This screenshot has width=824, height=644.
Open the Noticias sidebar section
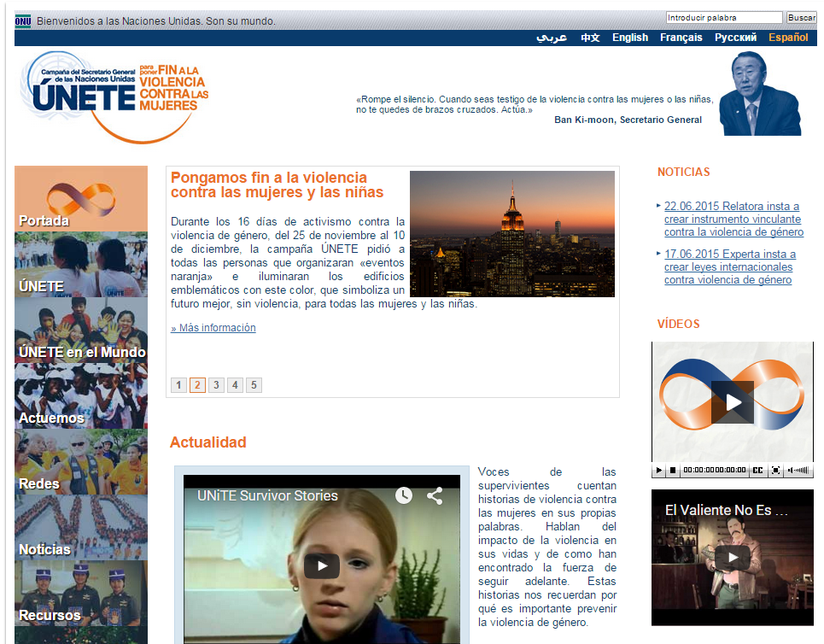tap(81, 527)
